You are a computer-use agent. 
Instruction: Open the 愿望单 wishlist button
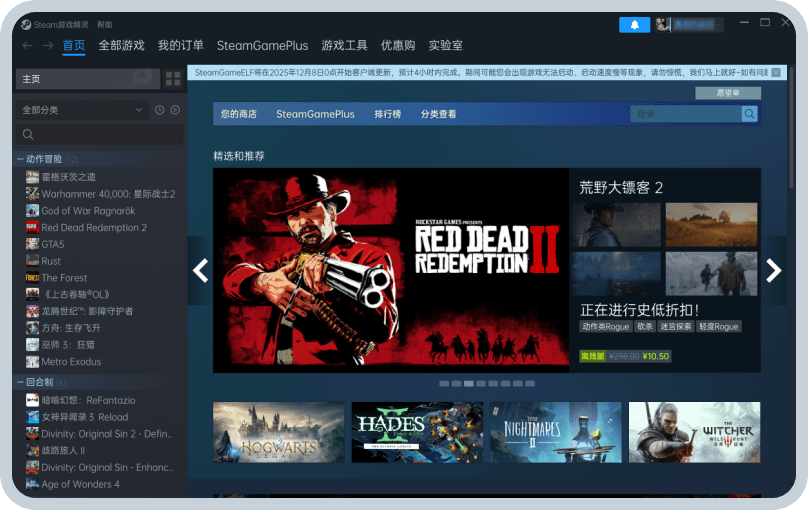(728, 93)
